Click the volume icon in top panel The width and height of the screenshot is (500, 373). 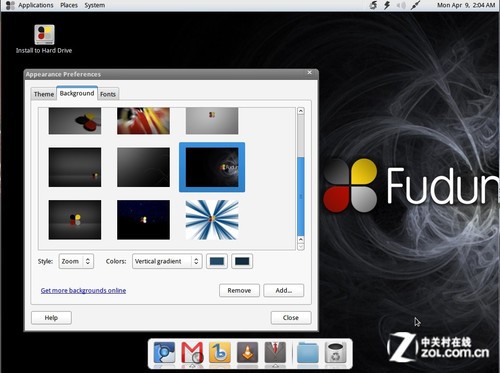(401, 5)
